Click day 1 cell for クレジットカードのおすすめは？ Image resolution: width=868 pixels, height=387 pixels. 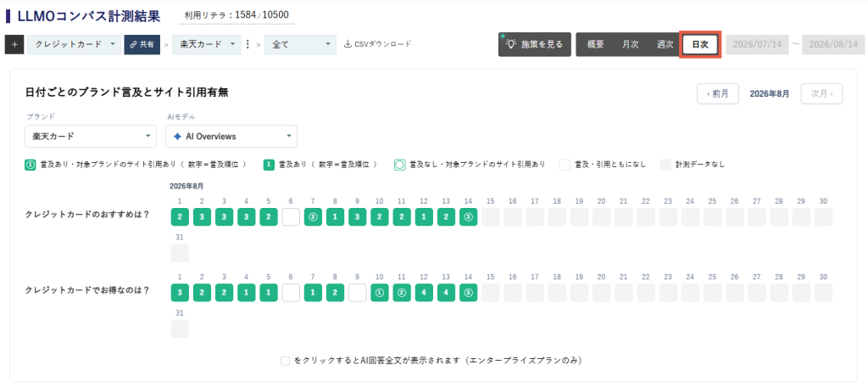pos(180,216)
